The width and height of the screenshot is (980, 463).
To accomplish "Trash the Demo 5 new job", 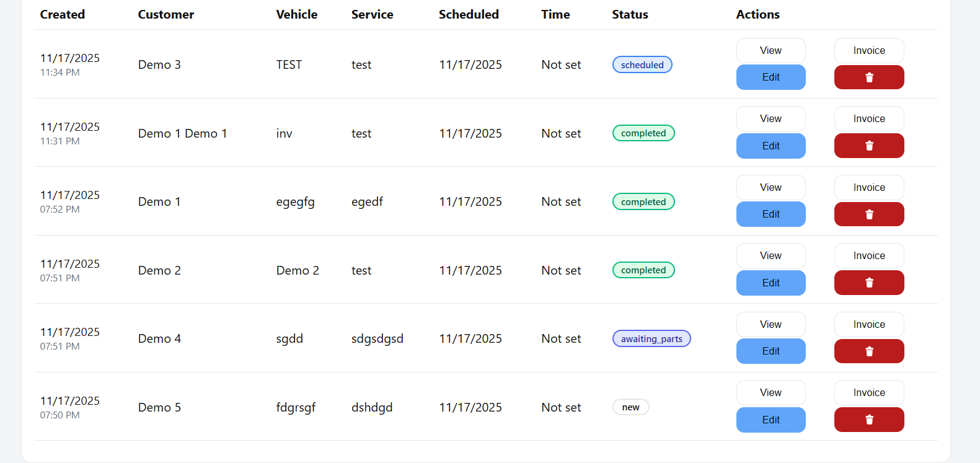I will coord(868,420).
